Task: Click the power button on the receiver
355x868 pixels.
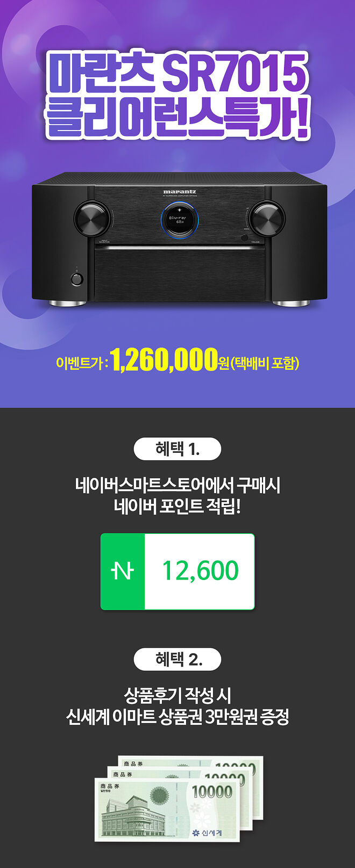Action: [x=76, y=279]
